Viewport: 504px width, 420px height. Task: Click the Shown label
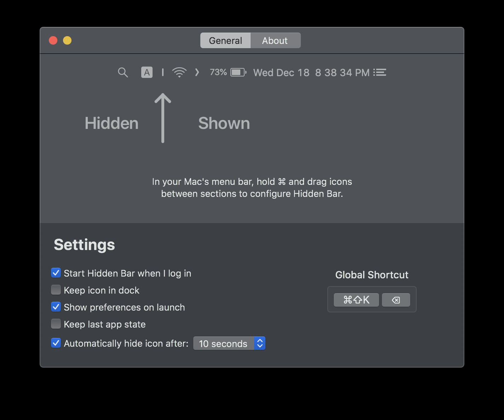224,123
